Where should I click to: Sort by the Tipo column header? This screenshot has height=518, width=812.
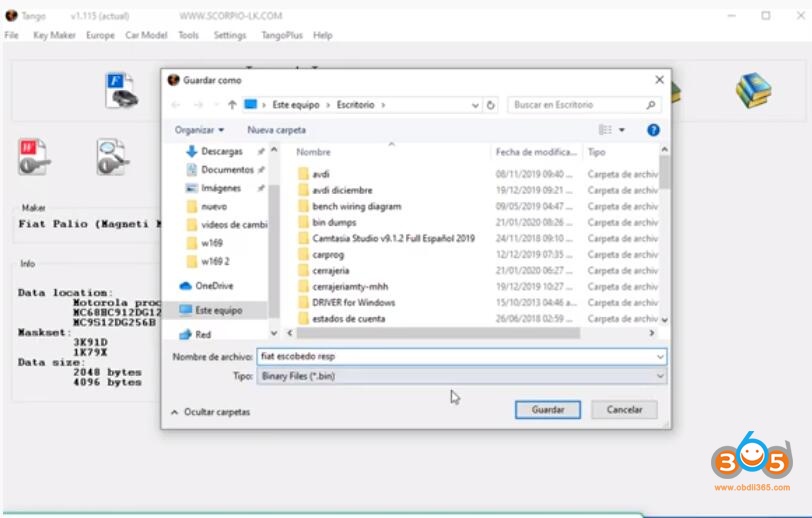click(x=596, y=152)
